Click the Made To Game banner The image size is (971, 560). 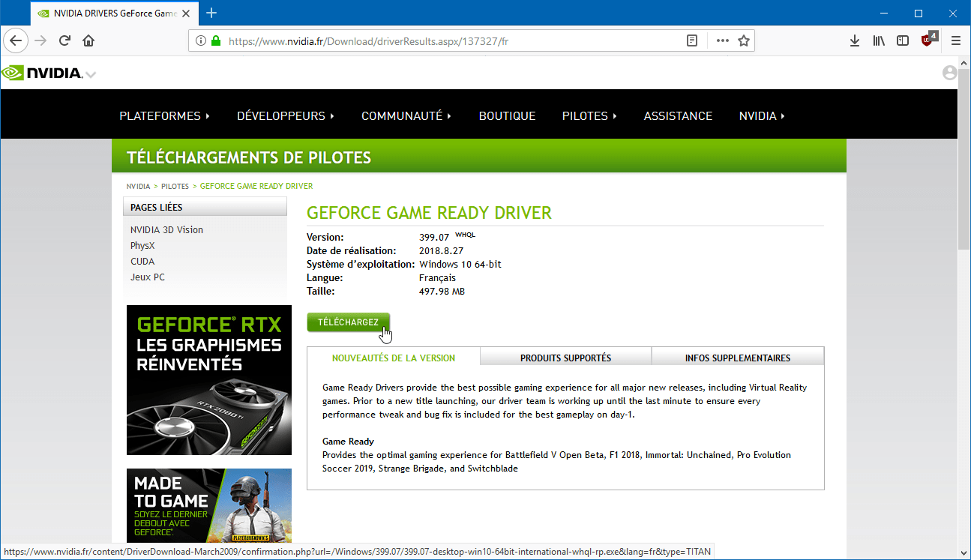(209, 506)
